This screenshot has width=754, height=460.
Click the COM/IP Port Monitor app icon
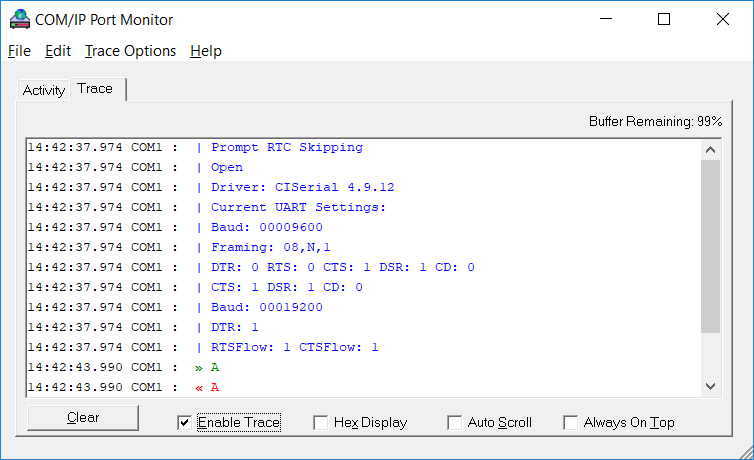click(20, 20)
